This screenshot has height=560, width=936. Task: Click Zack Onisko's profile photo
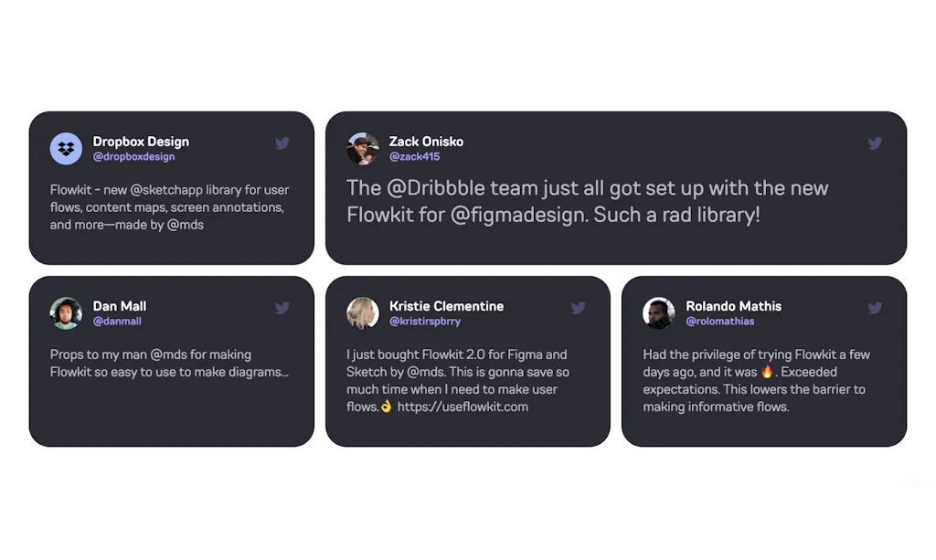coord(363,148)
